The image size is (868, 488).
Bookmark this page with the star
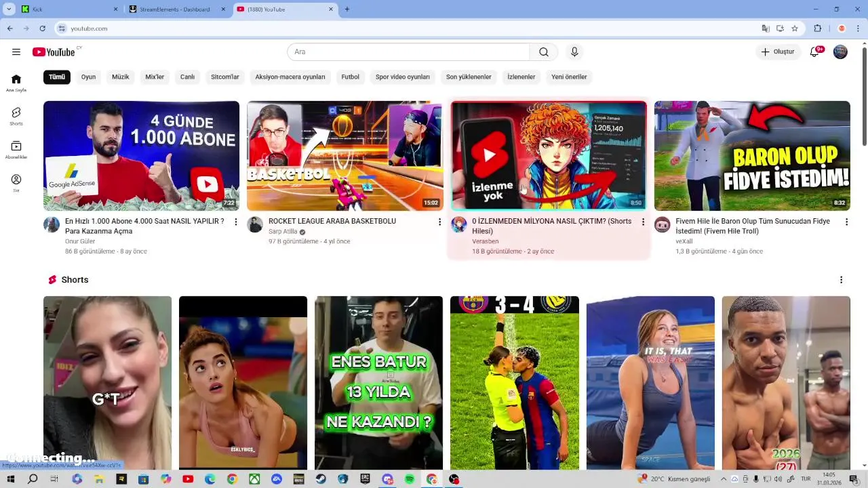coord(795,28)
